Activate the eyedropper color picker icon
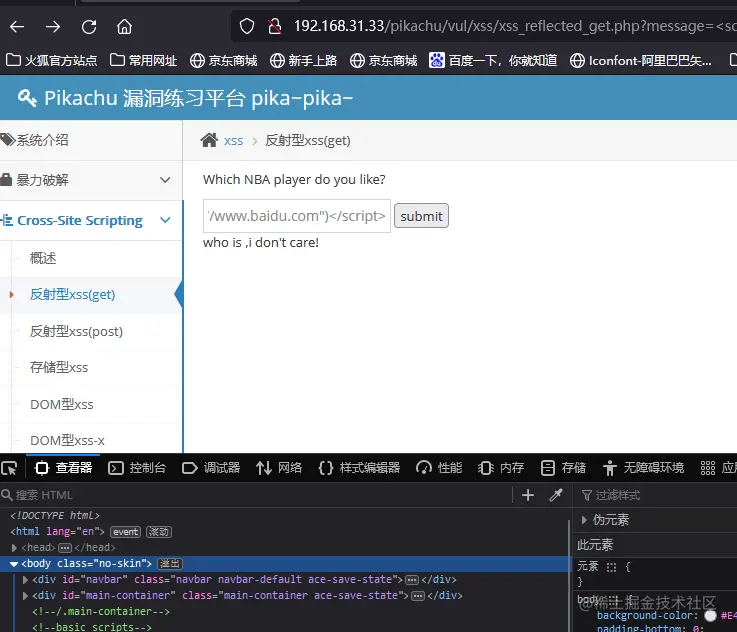This screenshot has width=737, height=632. 556,495
